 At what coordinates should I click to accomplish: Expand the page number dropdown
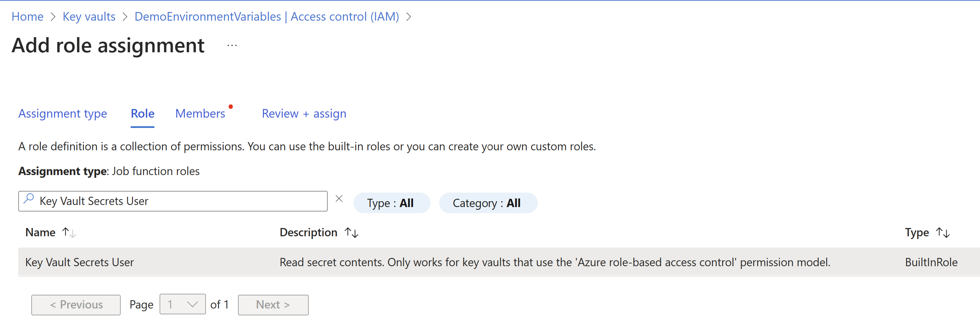pyautogui.click(x=183, y=304)
